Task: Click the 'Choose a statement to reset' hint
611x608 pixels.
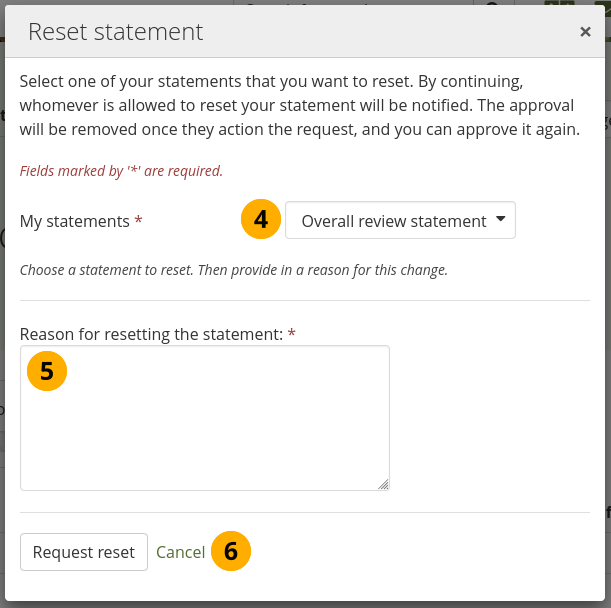Action: [x=233, y=270]
